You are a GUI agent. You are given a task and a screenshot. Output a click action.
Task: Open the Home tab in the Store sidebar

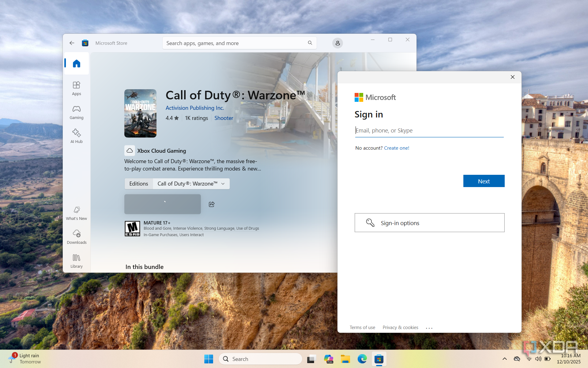(77, 63)
